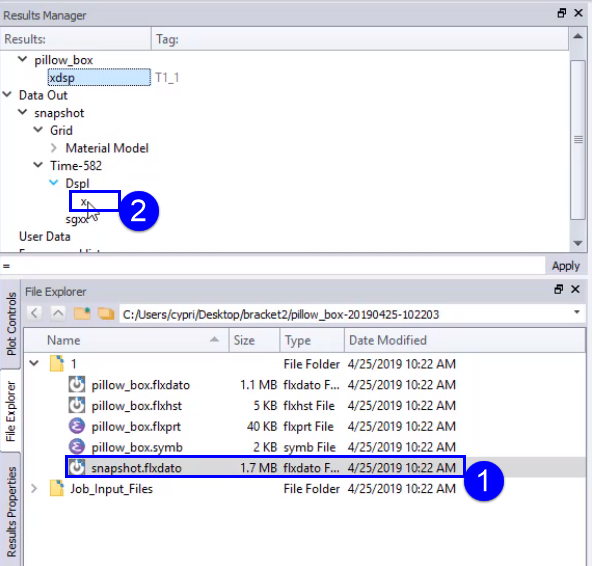Click the File Explorer back arrow icon

[35, 313]
